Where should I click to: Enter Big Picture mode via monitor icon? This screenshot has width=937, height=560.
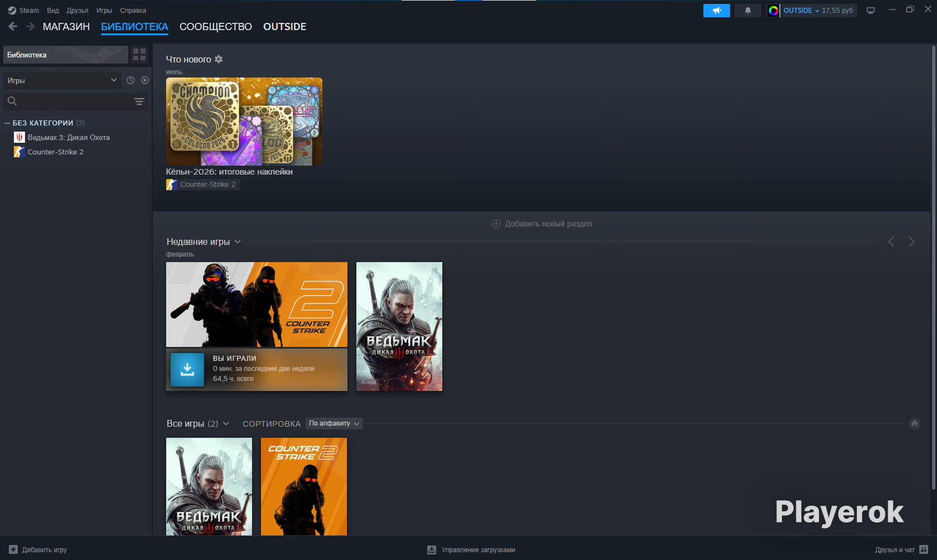click(x=870, y=11)
